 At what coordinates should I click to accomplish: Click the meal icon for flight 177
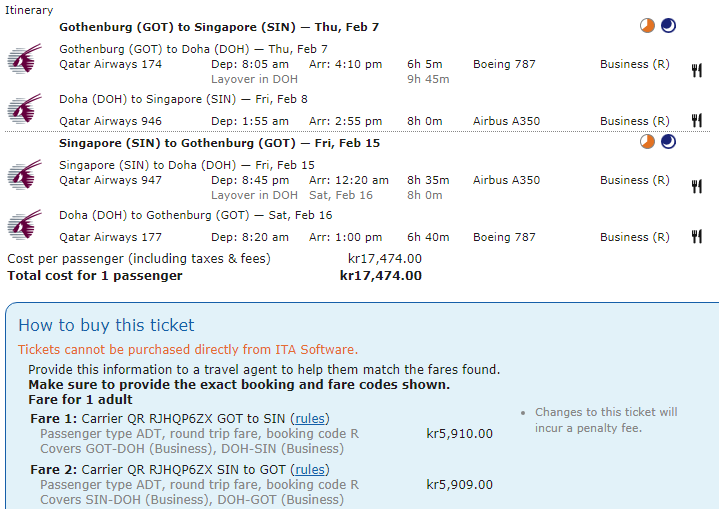696,237
